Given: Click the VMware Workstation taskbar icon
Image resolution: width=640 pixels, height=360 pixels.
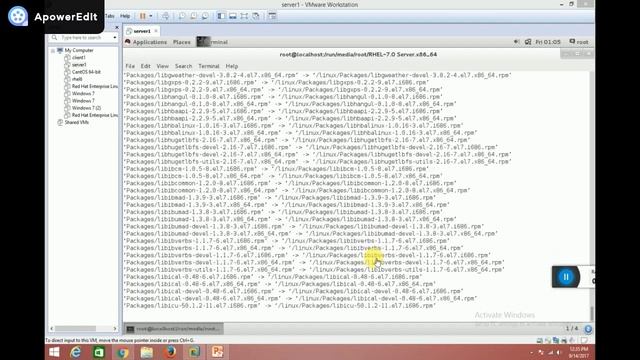Looking at the screenshot, I should pyautogui.click(x=194, y=352).
